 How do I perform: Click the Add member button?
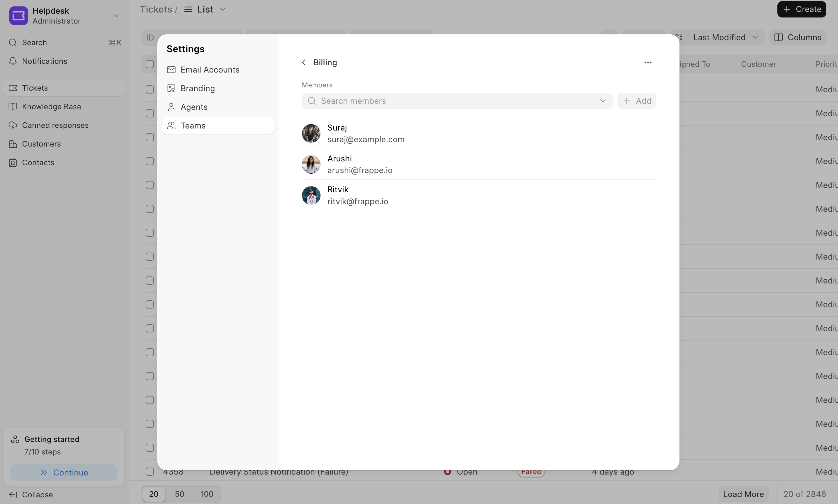637,101
